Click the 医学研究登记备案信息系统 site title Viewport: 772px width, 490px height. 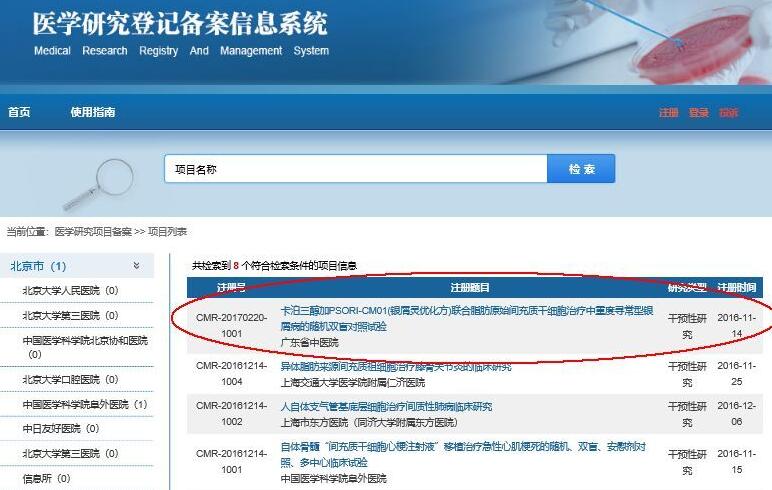tap(180, 24)
